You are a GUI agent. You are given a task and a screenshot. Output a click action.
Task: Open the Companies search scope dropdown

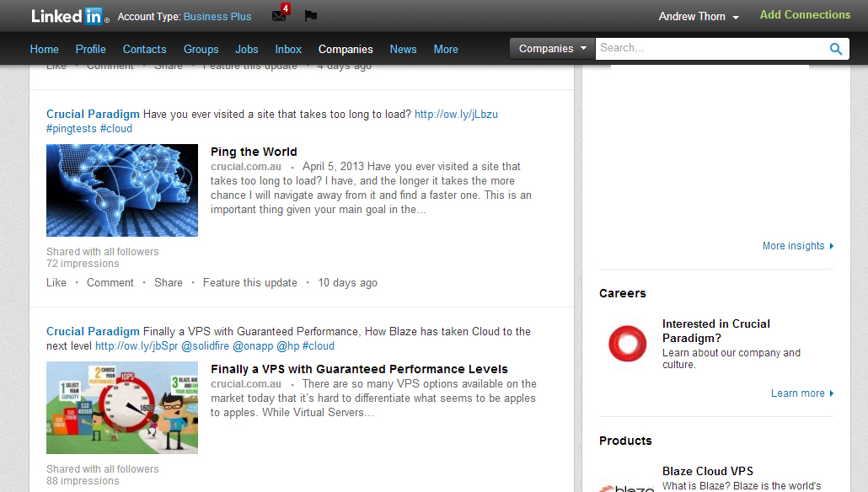[x=552, y=49]
